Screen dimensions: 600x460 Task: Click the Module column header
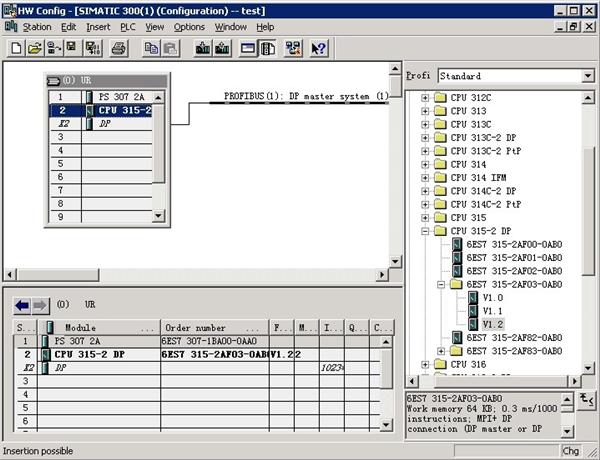99,328
